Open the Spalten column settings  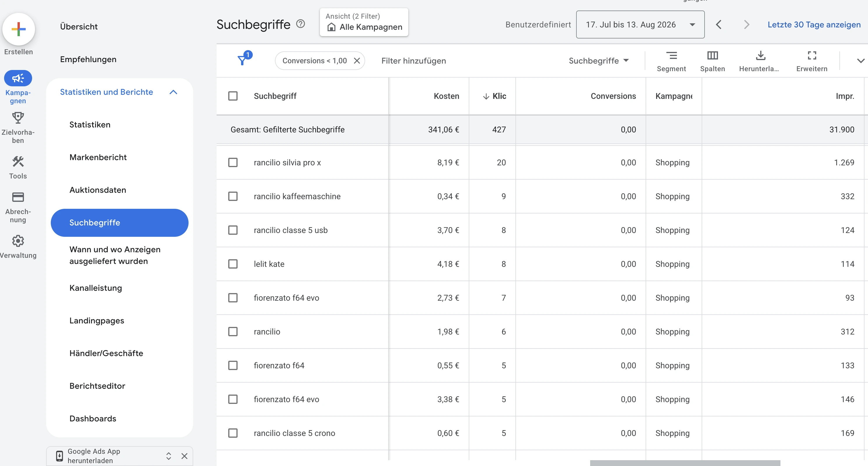tap(712, 61)
